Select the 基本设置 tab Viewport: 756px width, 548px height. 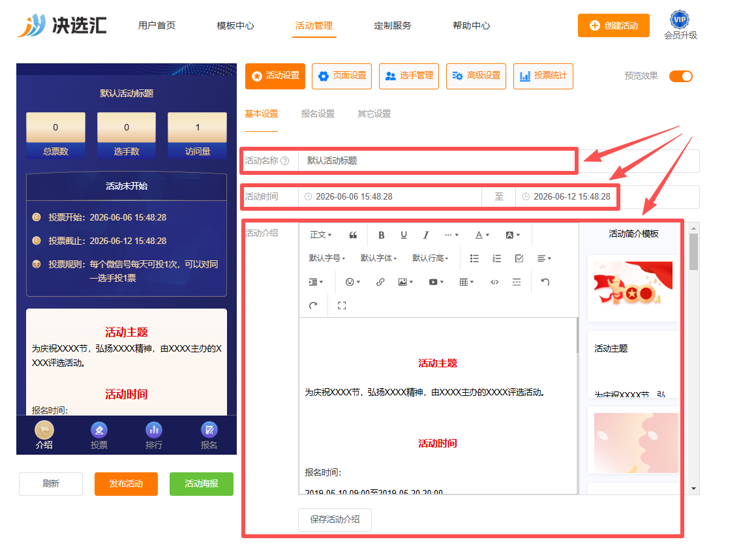[x=262, y=114]
